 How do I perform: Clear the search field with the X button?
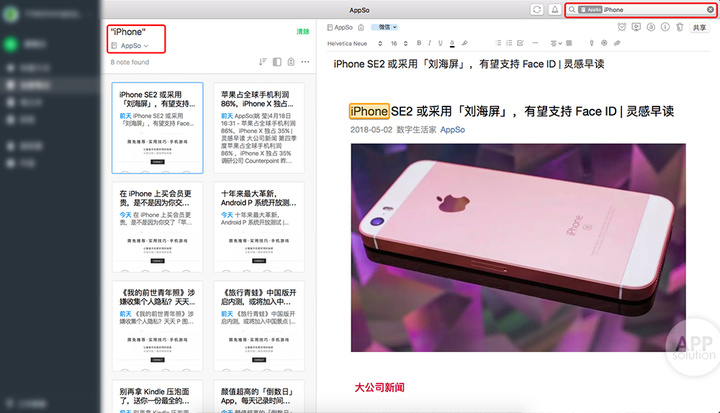click(x=710, y=10)
